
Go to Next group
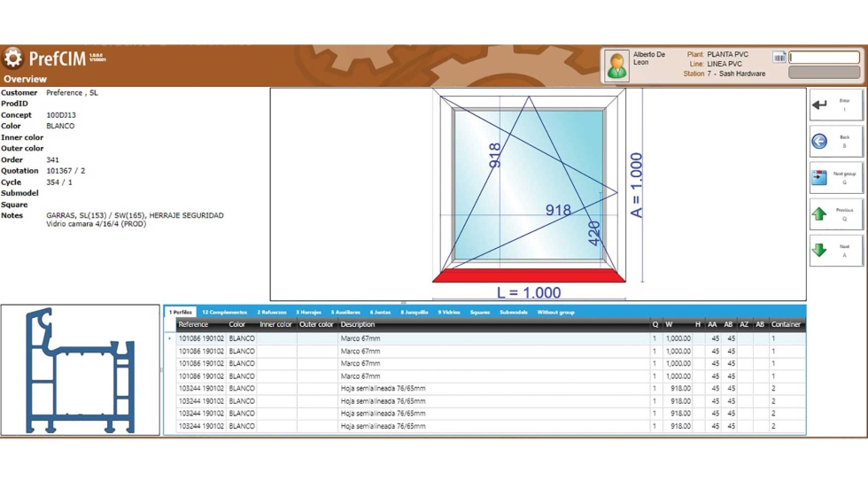(835, 178)
